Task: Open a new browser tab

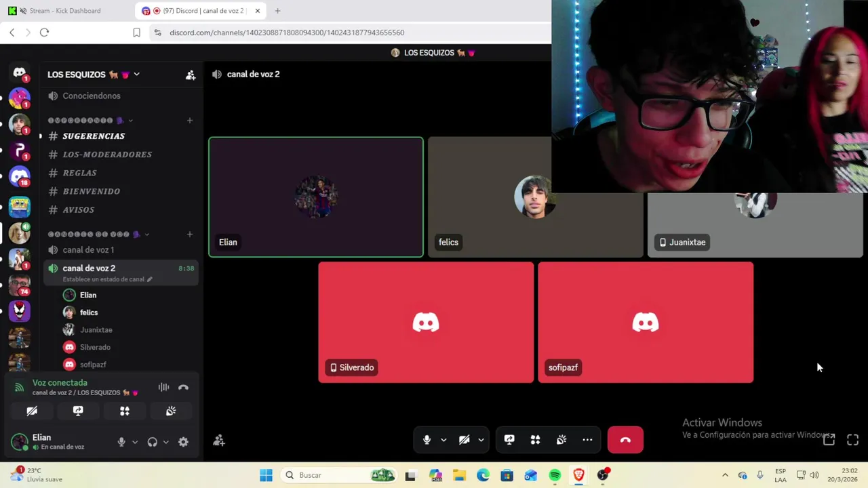Action: 277,11
